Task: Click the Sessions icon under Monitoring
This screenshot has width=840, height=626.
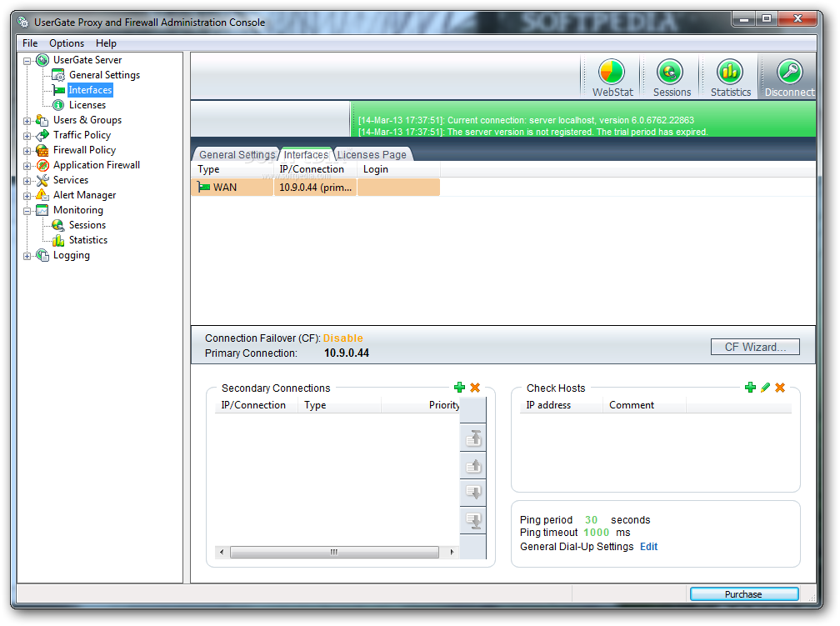Action: tap(57, 225)
